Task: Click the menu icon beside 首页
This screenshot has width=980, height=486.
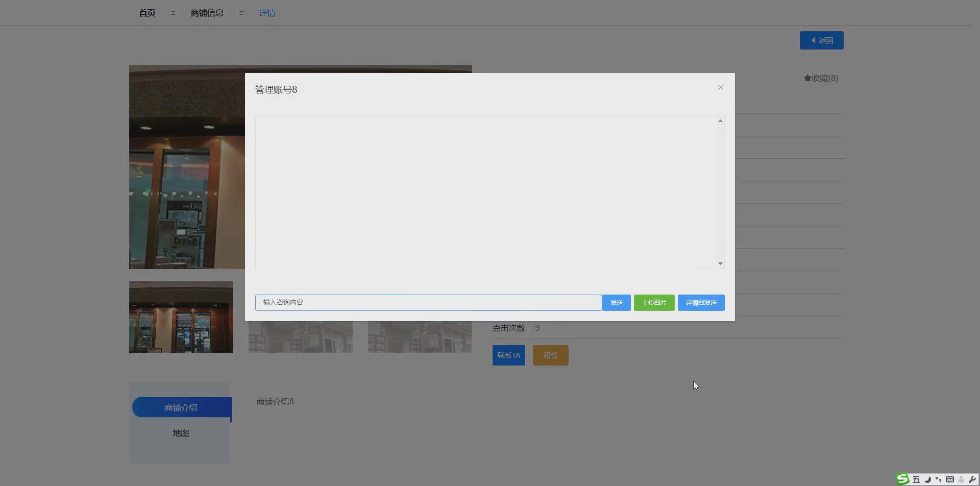Action: coord(173,13)
